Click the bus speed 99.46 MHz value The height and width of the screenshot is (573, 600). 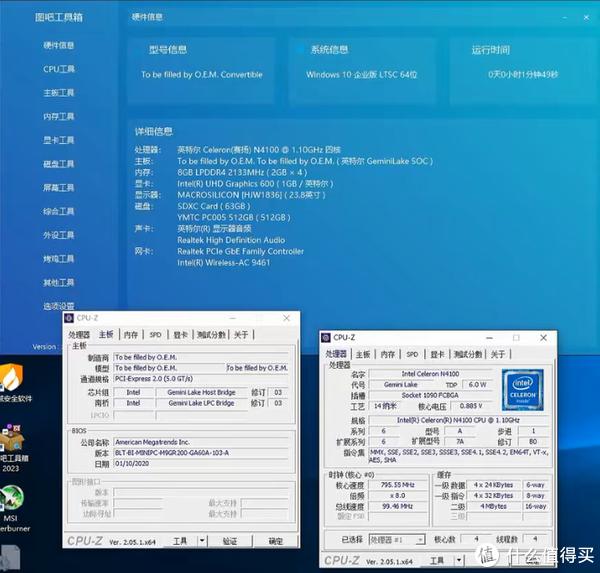pos(398,506)
